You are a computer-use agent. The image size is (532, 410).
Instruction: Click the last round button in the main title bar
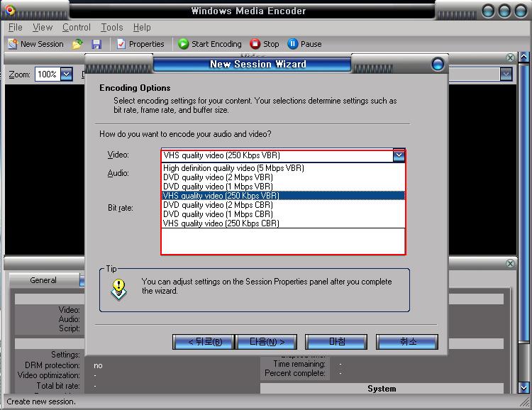521,11
